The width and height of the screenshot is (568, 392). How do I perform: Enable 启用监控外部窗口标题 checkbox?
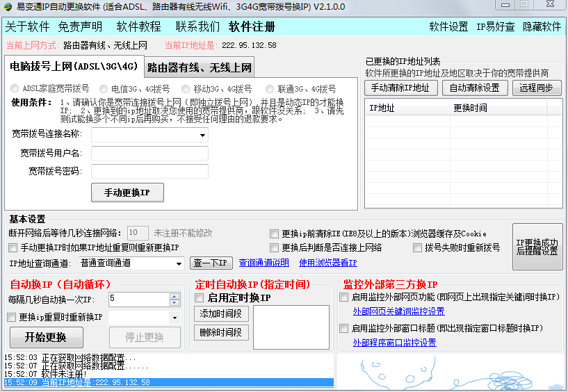pos(343,329)
